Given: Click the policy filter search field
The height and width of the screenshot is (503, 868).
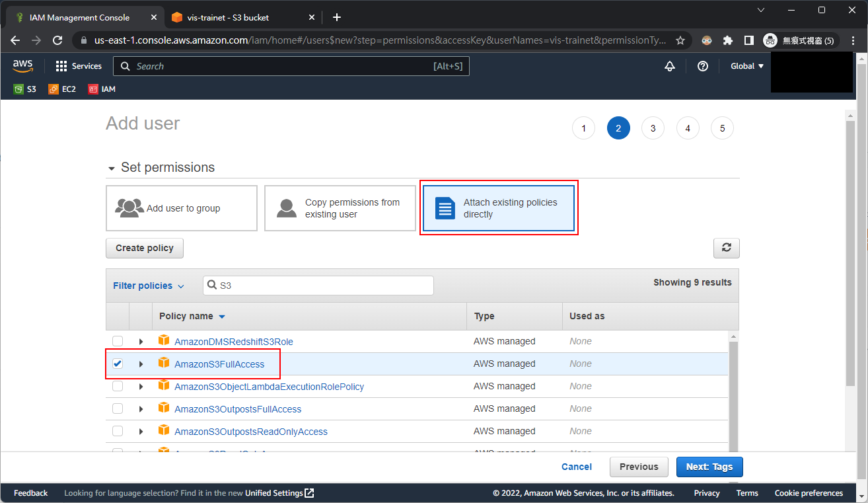Looking at the screenshot, I should (x=318, y=286).
